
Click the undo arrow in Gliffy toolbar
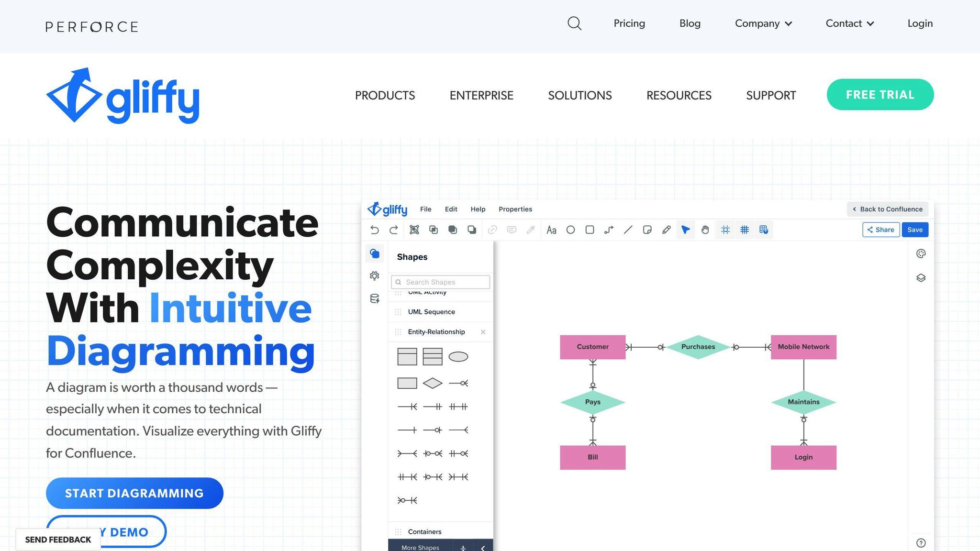[375, 230]
